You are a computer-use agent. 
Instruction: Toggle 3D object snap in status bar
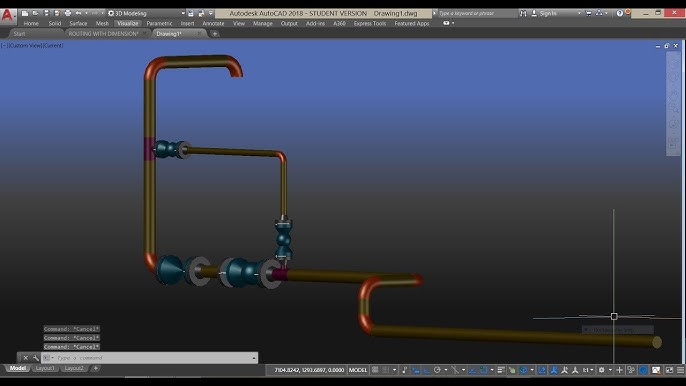523,370
